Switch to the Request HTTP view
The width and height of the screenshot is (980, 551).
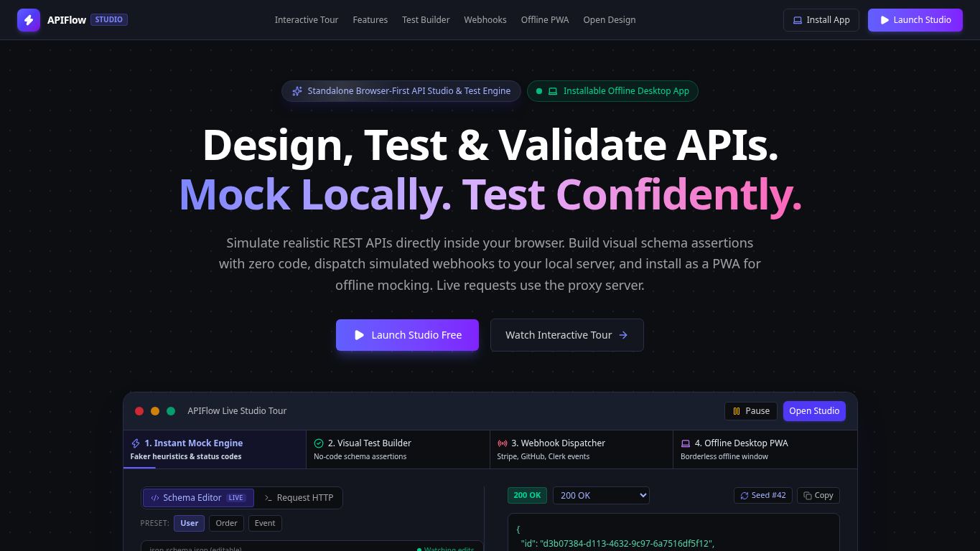tap(299, 498)
